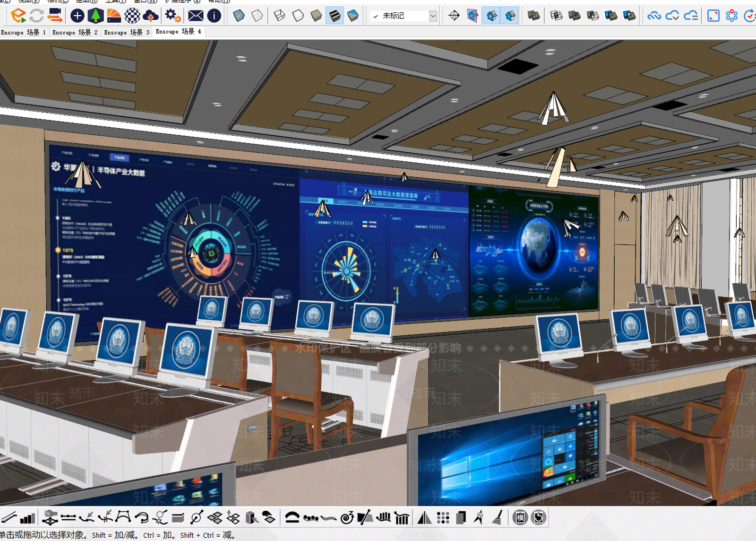The image size is (756, 541).
Task: Click the spiral icon in bottom toolbar
Action: point(347,518)
